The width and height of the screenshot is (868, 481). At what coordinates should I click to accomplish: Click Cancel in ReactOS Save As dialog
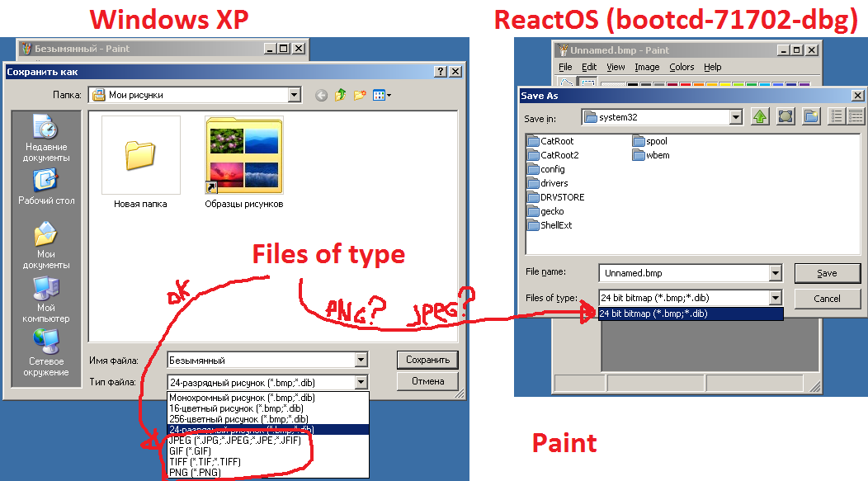[827, 299]
